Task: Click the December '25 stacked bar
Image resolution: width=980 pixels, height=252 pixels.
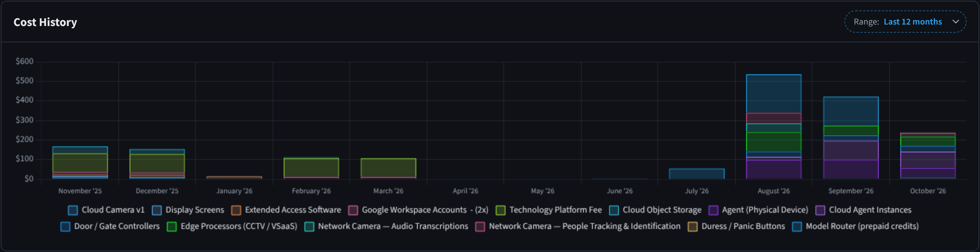Action: (x=157, y=164)
